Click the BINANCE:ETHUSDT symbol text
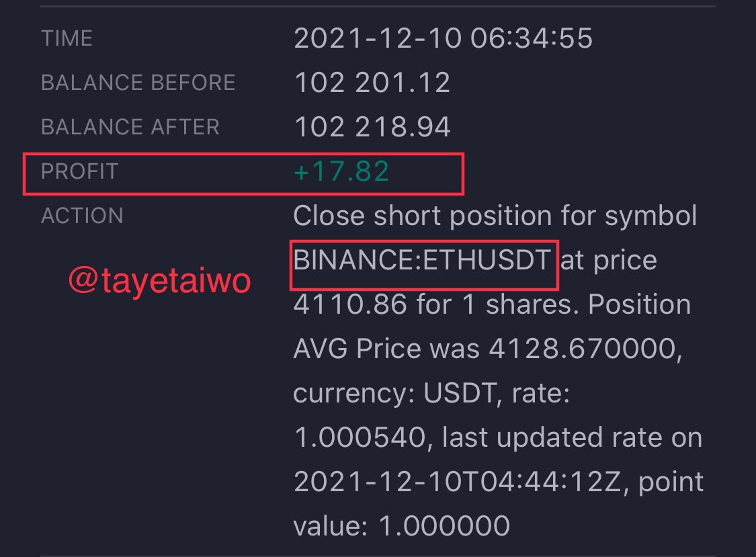756x557 pixels. (422, 260)
